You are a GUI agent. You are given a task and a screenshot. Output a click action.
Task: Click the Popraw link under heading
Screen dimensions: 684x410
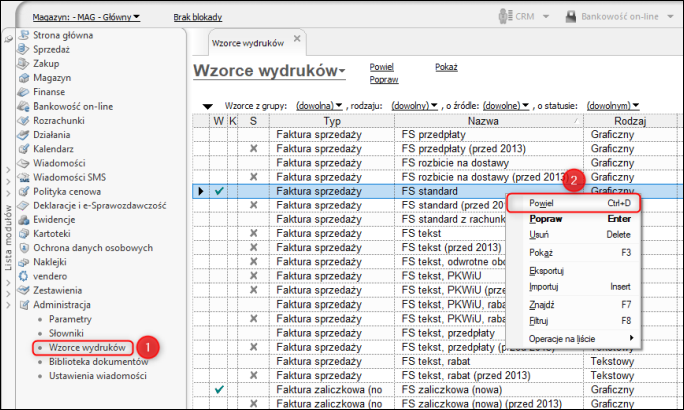pos(384,80)
